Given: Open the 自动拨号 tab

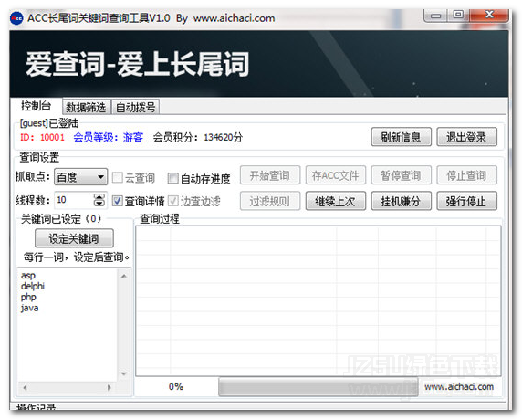Looking at the screenshot, I should (x=135, y=107).
